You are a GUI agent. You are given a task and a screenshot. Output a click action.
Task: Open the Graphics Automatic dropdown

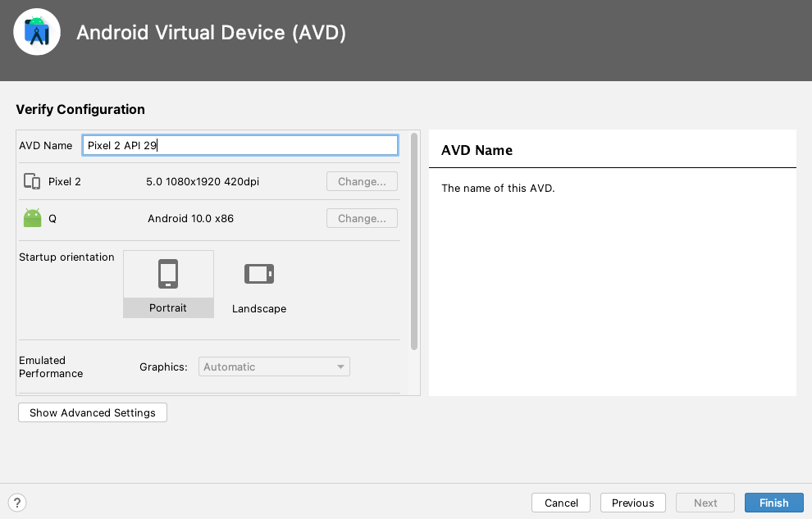[x=274, y=366]
